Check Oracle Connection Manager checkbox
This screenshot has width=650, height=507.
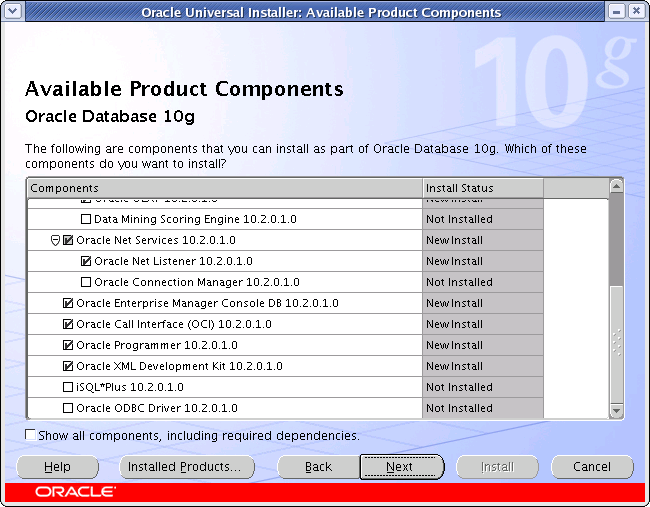(86, 282)
